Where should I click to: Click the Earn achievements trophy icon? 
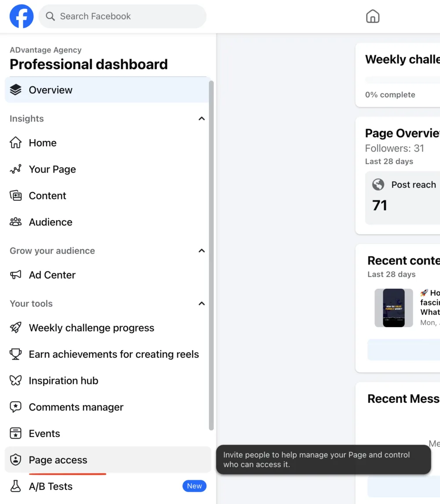[15, 354]
